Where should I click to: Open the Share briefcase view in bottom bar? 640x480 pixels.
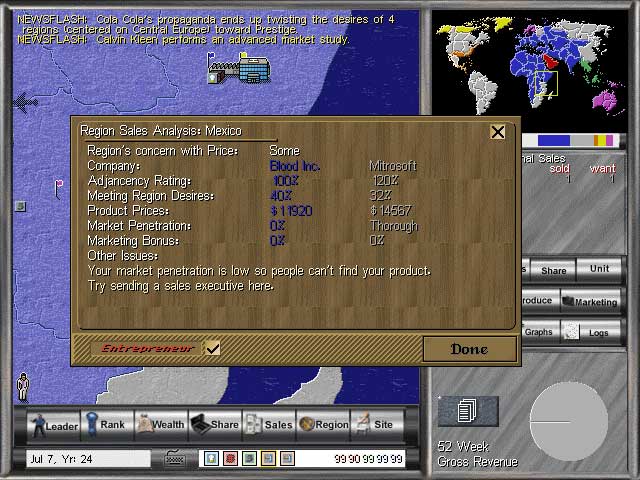215,425
